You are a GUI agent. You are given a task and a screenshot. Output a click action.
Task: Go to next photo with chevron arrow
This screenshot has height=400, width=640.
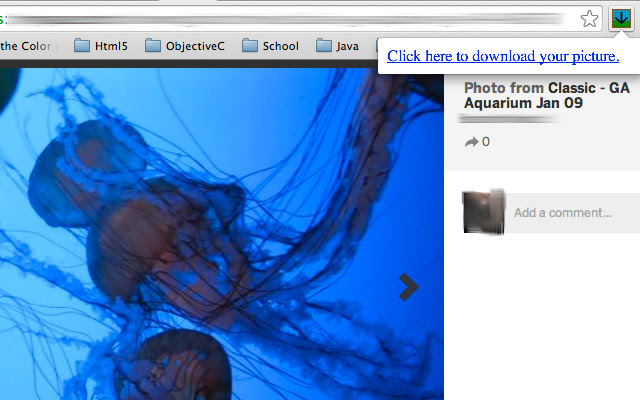tap(409, 287)
